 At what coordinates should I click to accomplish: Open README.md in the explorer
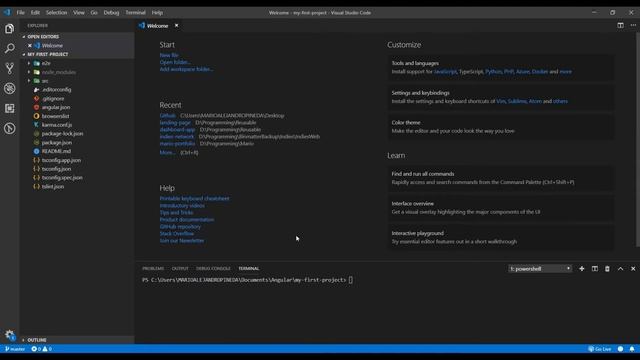click(56, 151)
